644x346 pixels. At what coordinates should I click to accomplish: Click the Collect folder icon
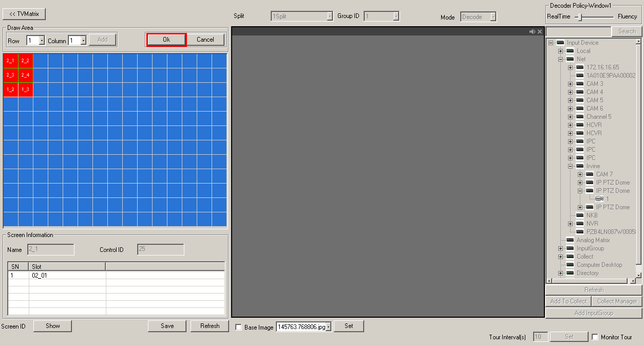(x=570, y=257)
